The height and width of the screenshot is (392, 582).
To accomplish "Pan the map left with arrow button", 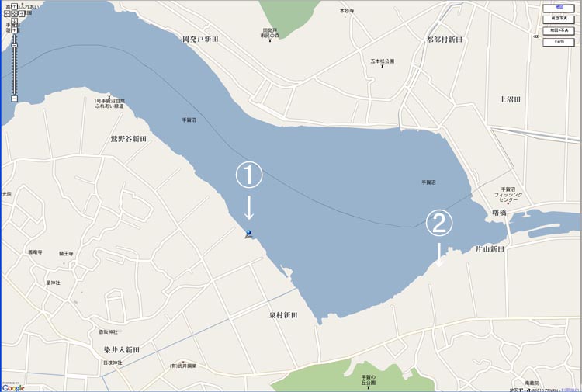I will (7, 14).
